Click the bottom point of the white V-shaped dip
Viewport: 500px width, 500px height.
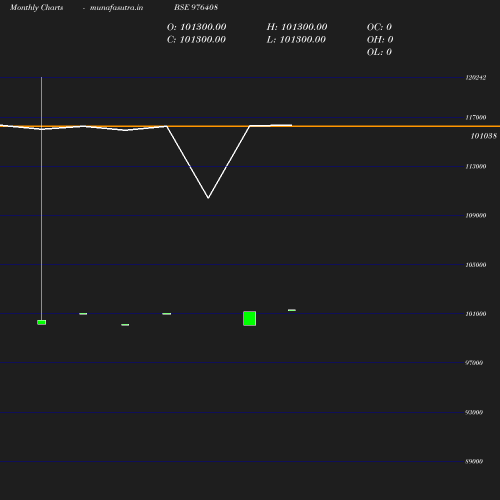coord(208,198)
